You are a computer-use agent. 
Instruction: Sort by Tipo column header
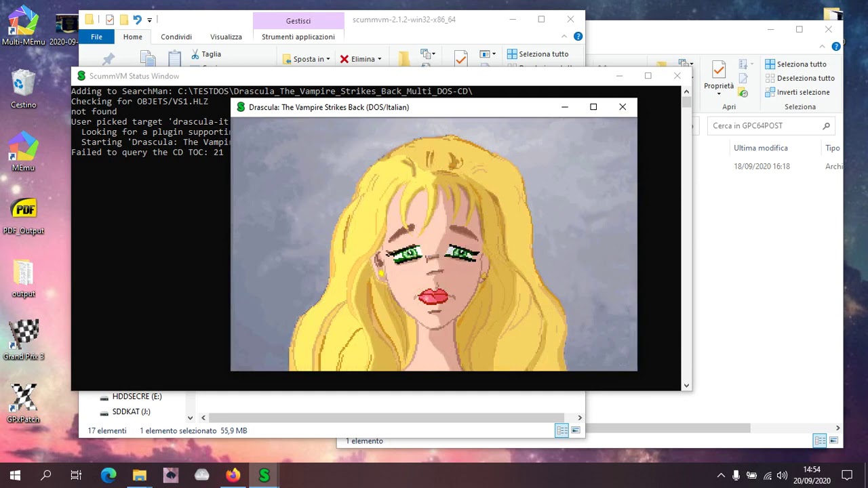pos(832,148)
